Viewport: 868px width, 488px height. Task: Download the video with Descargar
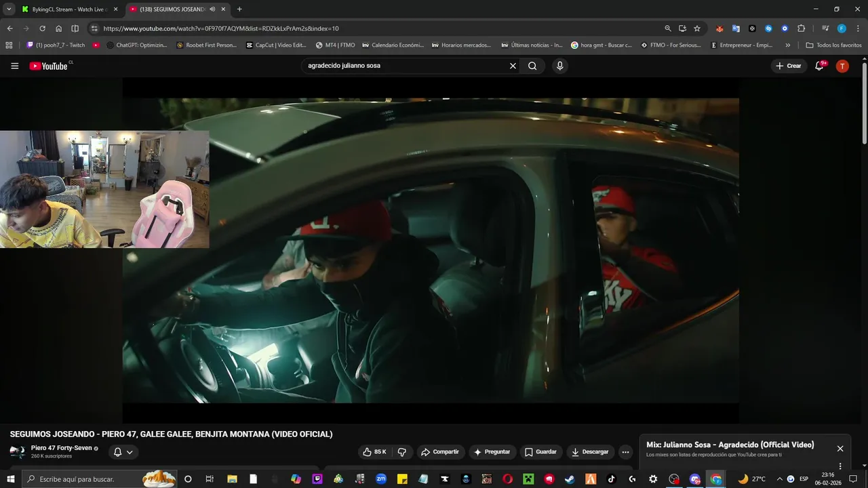click(x=590, y=452)
